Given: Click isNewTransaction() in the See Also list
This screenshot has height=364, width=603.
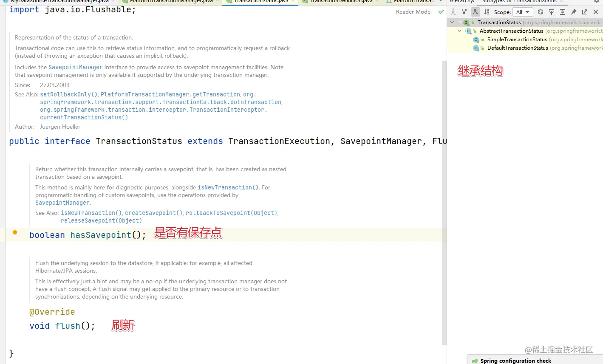Looking at the screenshot, I should [x=91, y=213].
